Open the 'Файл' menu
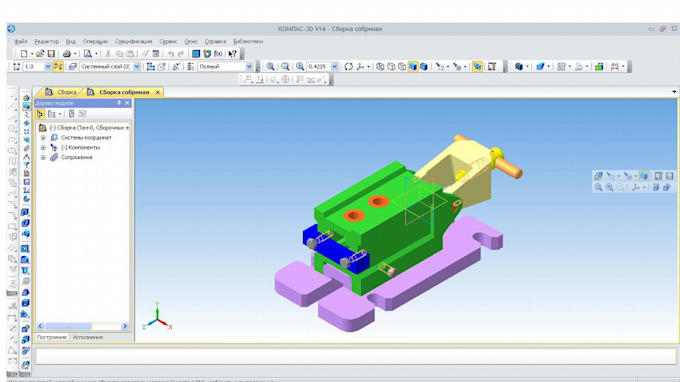Screen dimensions: 680x382 21,41
